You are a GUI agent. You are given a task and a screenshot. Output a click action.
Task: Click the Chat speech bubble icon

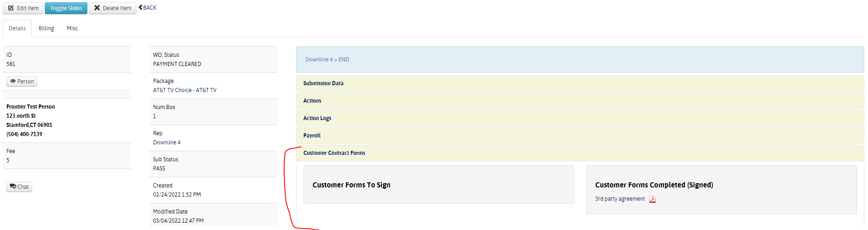13,186
